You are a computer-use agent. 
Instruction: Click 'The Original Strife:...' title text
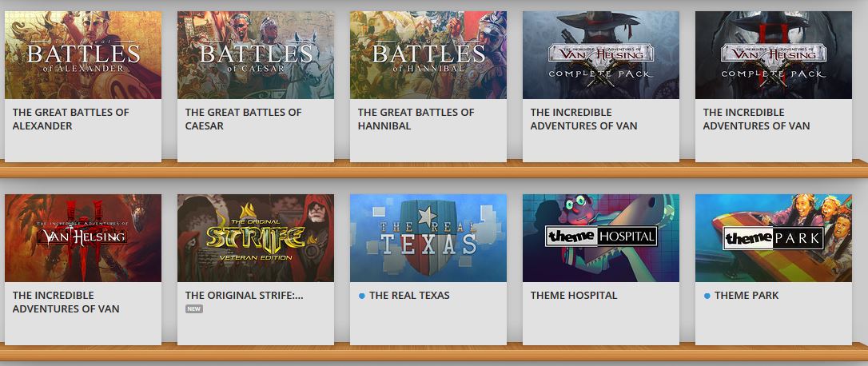pyautogui.click(x=244, y=295)
